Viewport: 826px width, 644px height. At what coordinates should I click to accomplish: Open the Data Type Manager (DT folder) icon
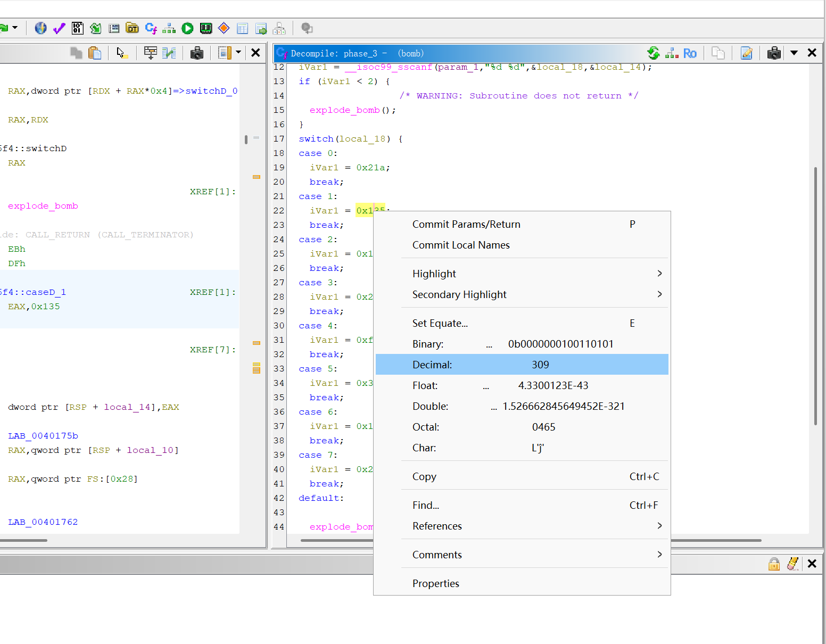pos(133,28)
